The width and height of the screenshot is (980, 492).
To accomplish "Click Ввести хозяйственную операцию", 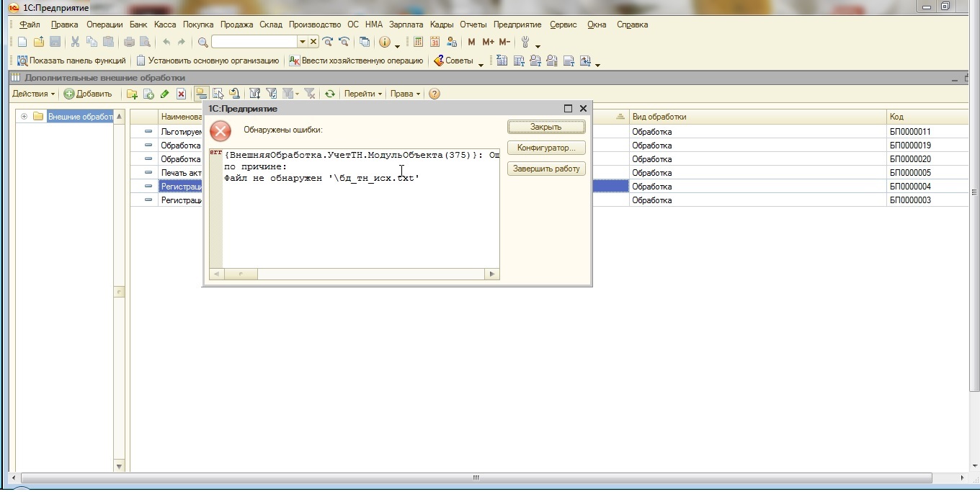I will coord(356,61).
